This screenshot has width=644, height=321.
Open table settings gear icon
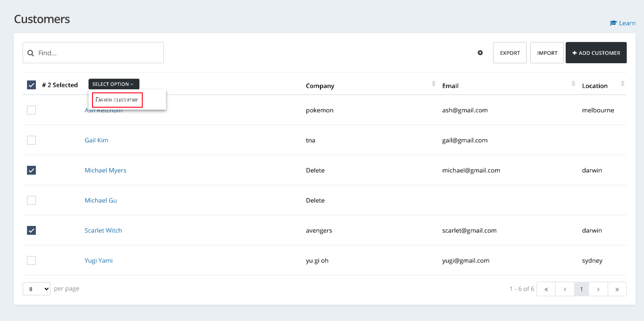tap(480, 53)
